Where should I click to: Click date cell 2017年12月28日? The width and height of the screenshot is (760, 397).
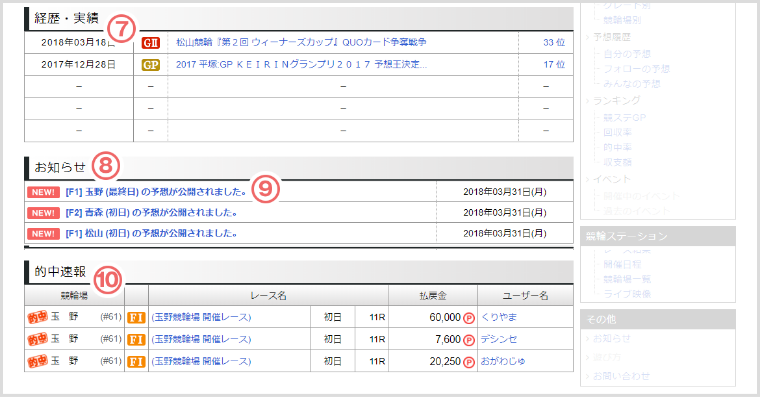coord(79,64)
